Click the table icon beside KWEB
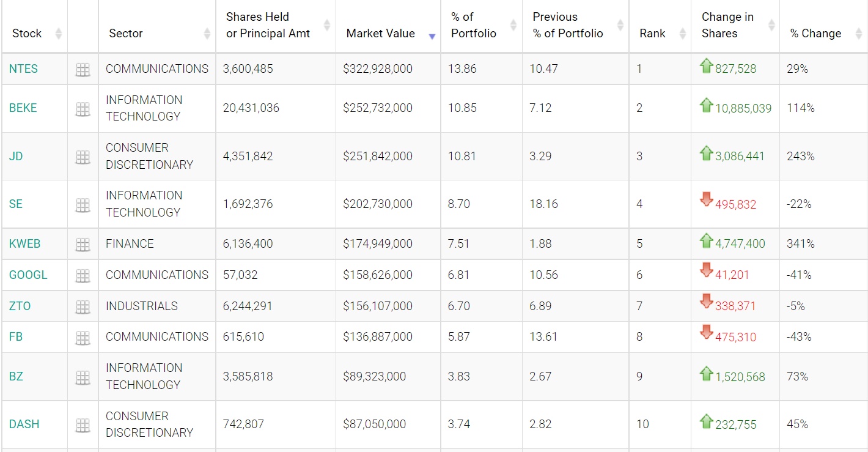Screen dimensions: 868x452 click(83, 245)
